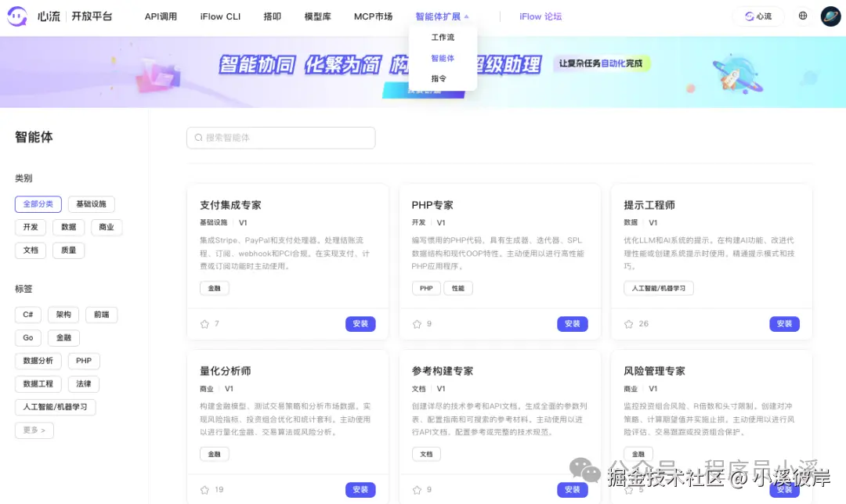Click 安装 on the PHP专家 card

click(573, 323)
